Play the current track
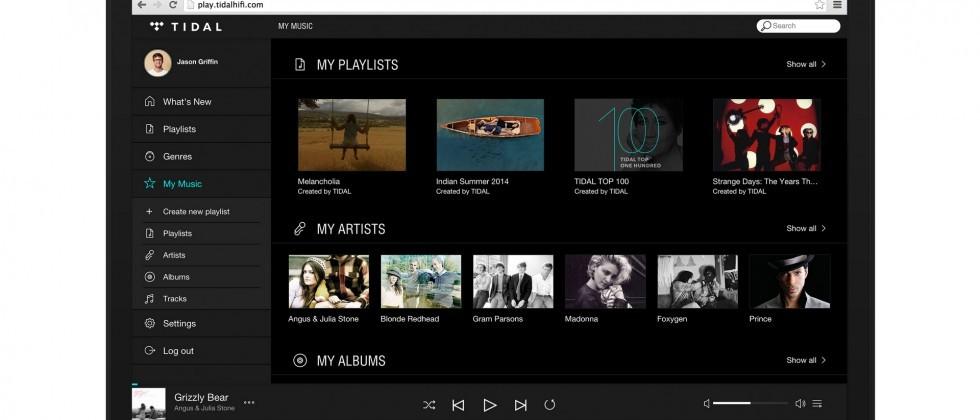Image resolution: width=980 pixels, height=420 pixels. click(x=490, y=405)
